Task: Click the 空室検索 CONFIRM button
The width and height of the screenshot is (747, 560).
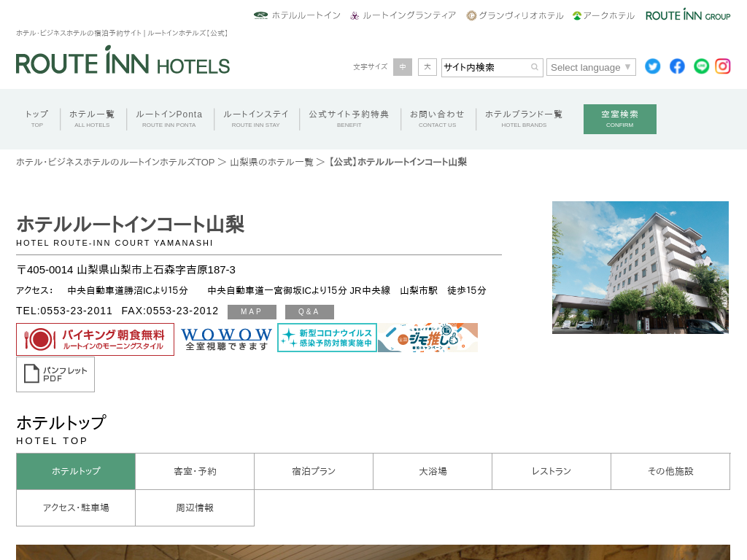Action: [620, 119]
